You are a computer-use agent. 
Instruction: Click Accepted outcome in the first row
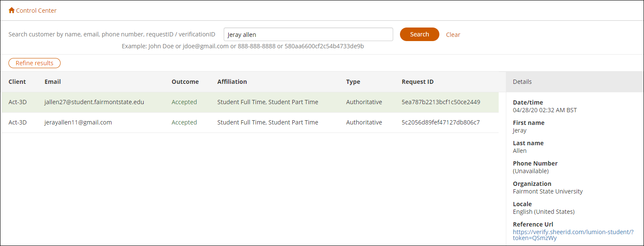[x=184, y=102]
